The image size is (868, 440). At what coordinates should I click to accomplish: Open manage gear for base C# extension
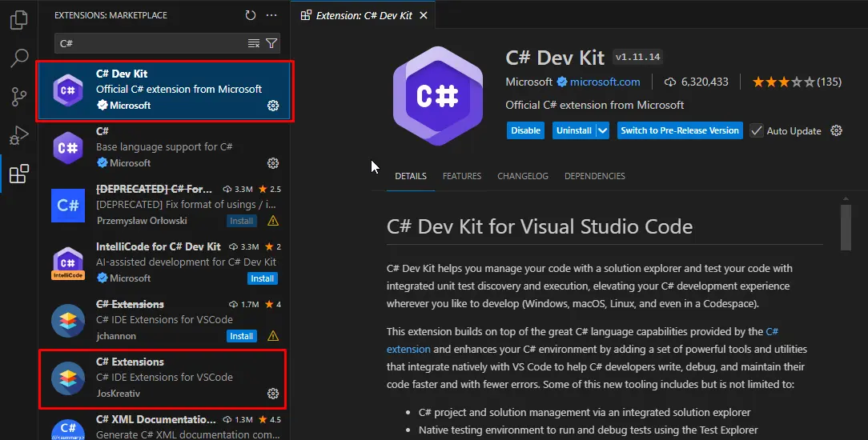pyautogui.click(x=273, y=163)
